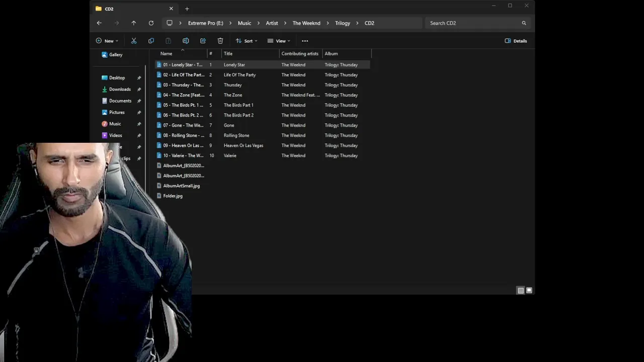The image size is (644, 362).
Task: Open a new File Explorer tab
Action: [x=187, y=9]
